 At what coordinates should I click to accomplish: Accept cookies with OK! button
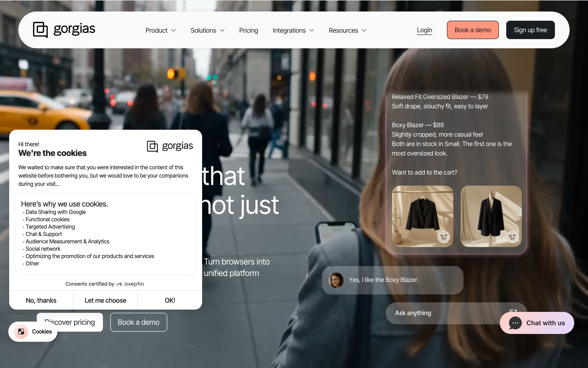170,300
